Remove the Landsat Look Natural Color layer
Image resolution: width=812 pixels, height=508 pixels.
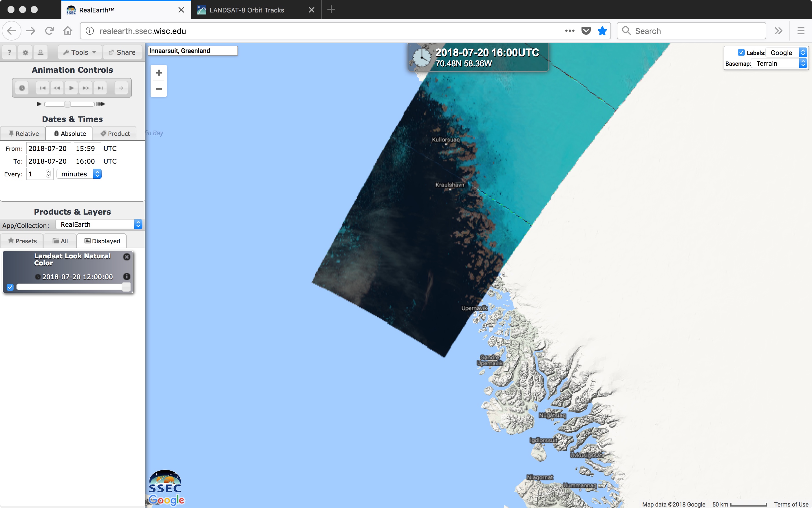(127, 257)
